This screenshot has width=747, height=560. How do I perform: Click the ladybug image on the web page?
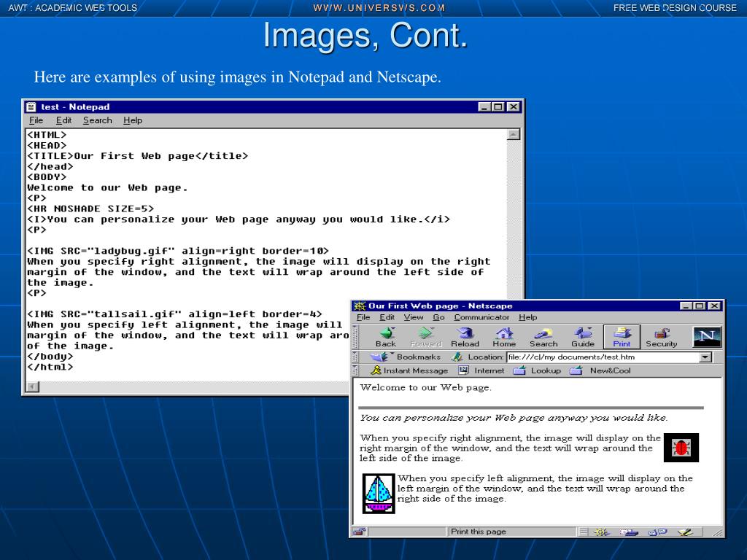click(681, 448)
